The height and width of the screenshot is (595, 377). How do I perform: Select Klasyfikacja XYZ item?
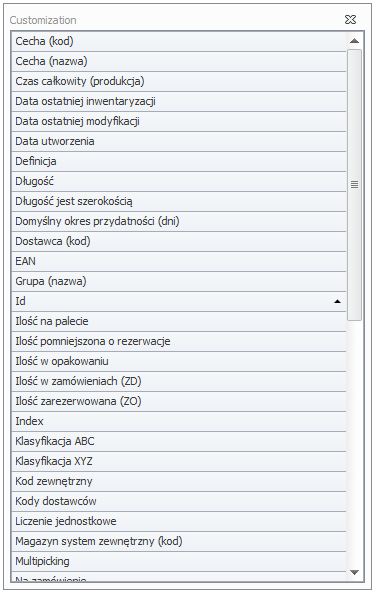[x=179, y=461]
